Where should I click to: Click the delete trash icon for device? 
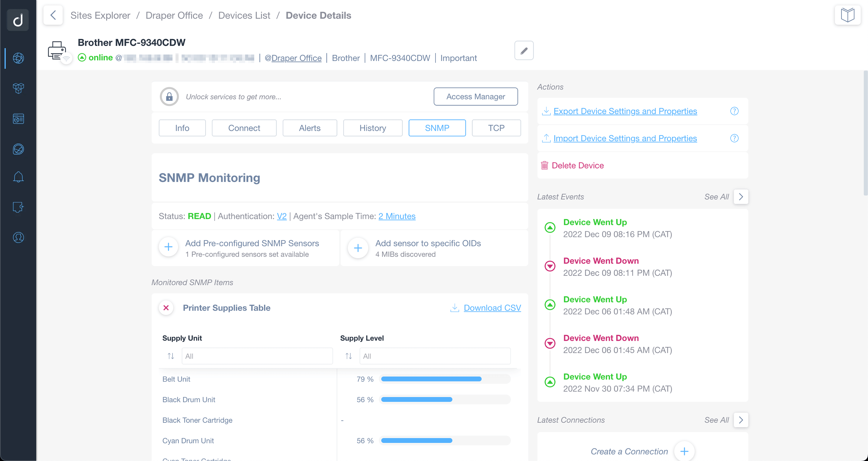tap(544, 165)
